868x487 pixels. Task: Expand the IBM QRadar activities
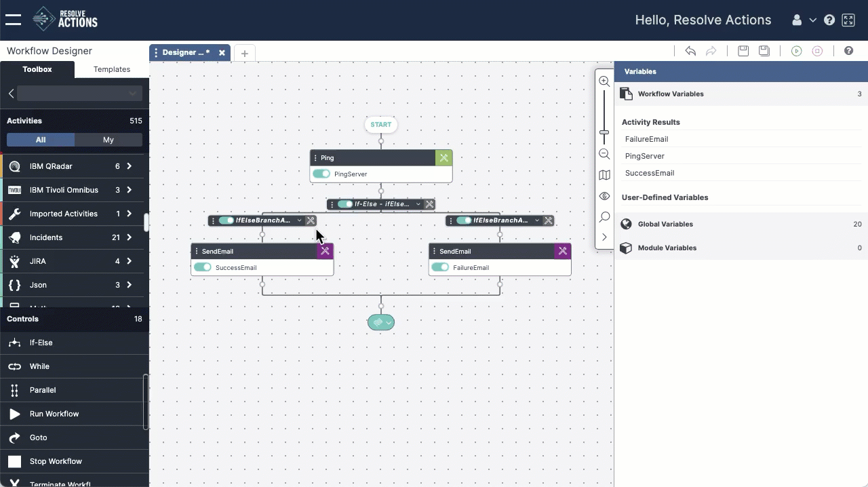129,166
